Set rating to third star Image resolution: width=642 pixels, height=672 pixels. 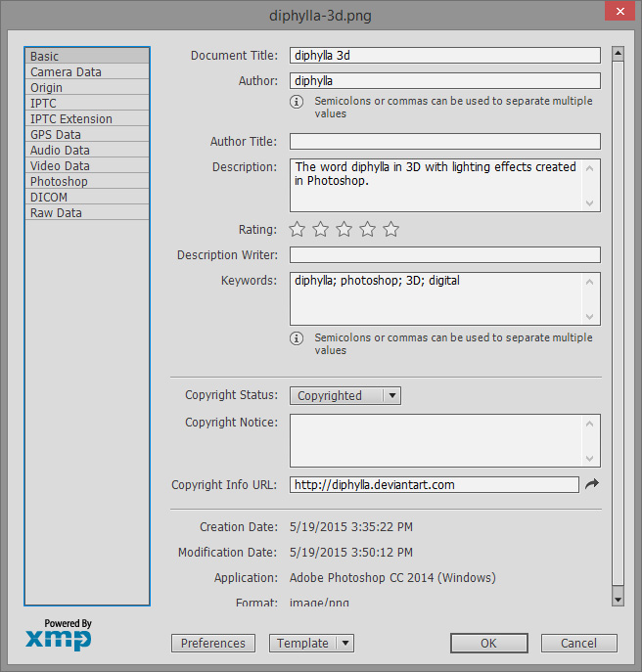(344, 229)
